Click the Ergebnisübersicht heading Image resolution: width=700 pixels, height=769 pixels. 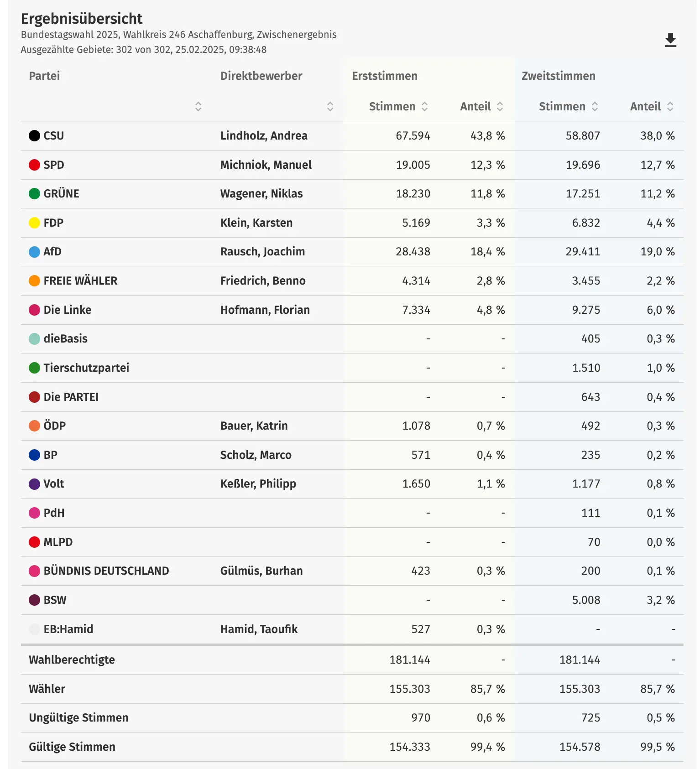pos(82,19)
